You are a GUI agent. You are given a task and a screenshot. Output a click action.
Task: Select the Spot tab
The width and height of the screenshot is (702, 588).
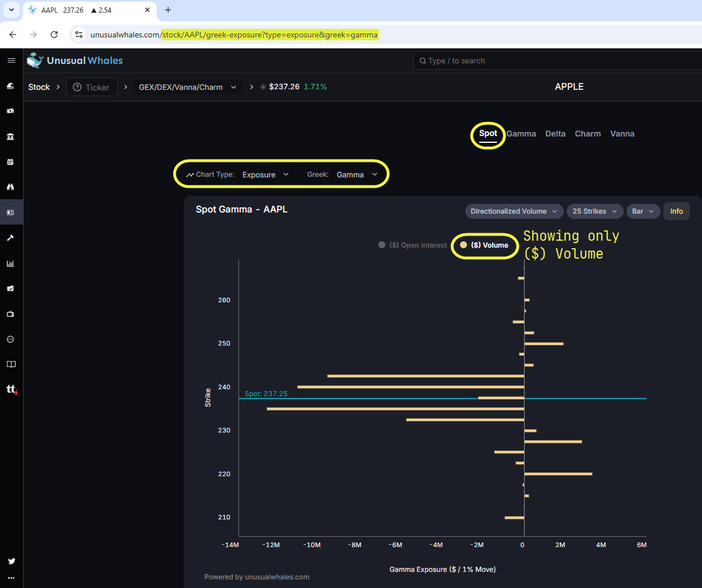pos(488,134)
